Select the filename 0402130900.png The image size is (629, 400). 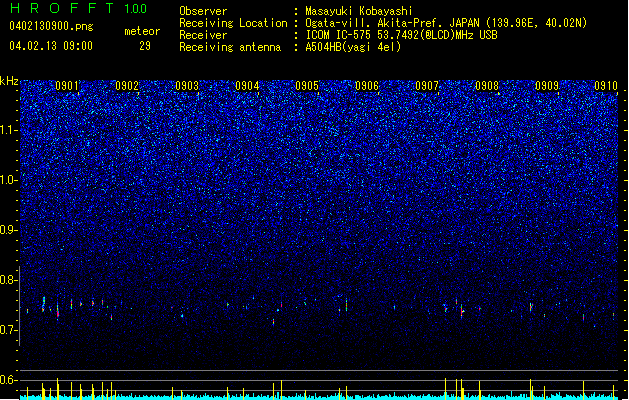tap(51, 26)
